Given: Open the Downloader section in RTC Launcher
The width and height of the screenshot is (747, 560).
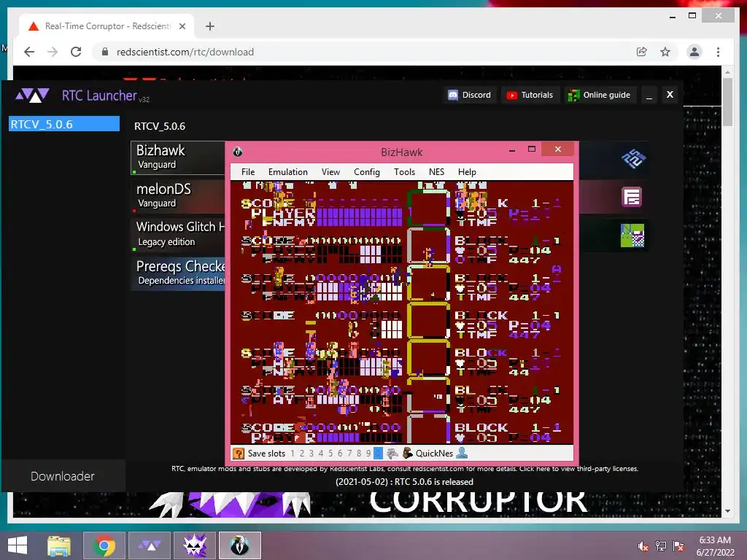Looking at the screenshot, I should pos(63,475).
